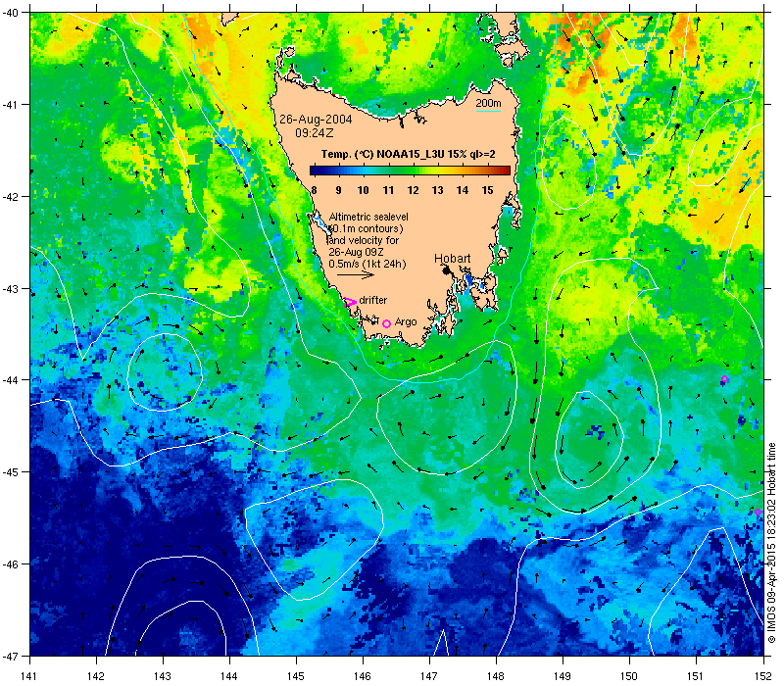Click the magenta Argo circle beside the Argo label
The width and height of the screenshot is (784, 686).
pyautogui.click(x=386, y=324)
